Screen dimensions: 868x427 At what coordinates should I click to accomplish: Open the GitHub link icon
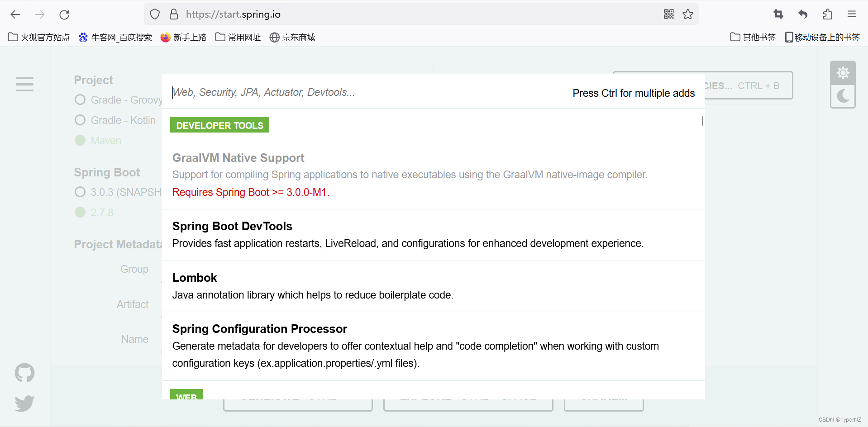coord(24,373)
